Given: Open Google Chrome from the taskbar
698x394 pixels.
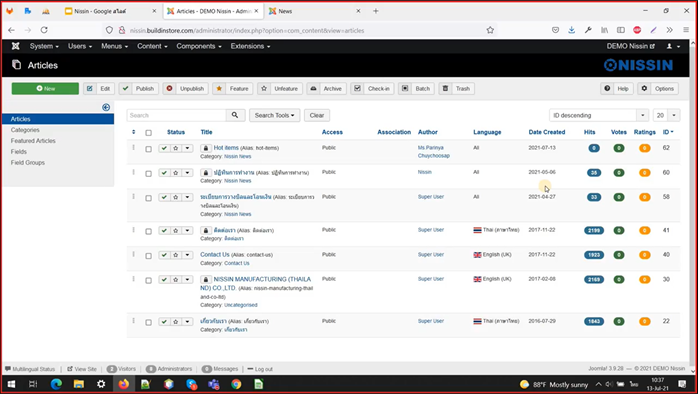Looking at the screenshot, I should click(236, 384).
